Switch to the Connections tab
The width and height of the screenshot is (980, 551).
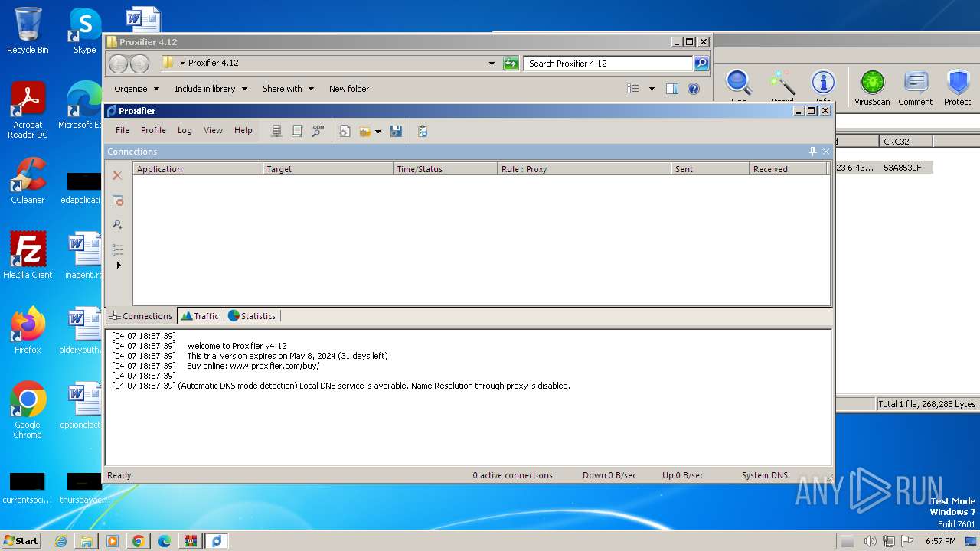point(141,315)
